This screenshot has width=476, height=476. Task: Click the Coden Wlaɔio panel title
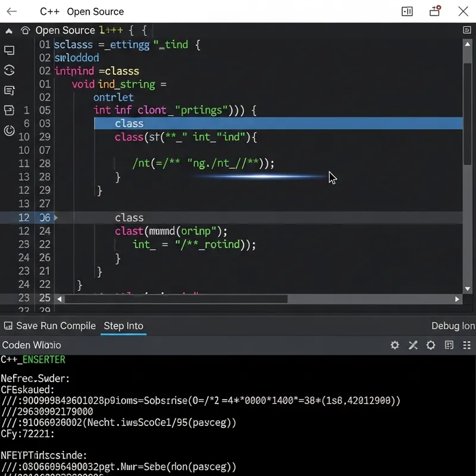(x=32, y=345)
